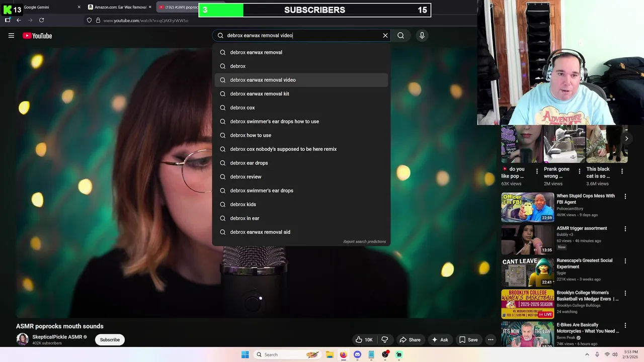The height and width of the screenshot is (362, 644).
Task: Choose 'debrox earwax removal aid' suggestion
Action: 301,232
